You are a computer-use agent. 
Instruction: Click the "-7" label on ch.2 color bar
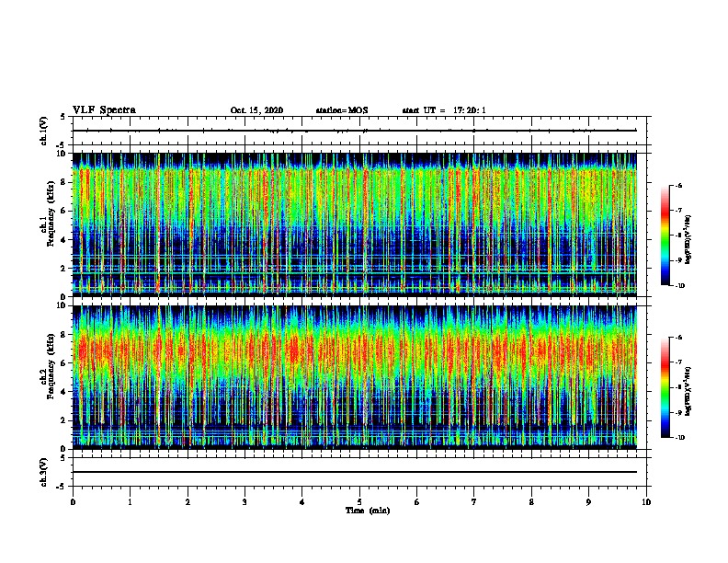pyautogui.click(x=678, y=362)
